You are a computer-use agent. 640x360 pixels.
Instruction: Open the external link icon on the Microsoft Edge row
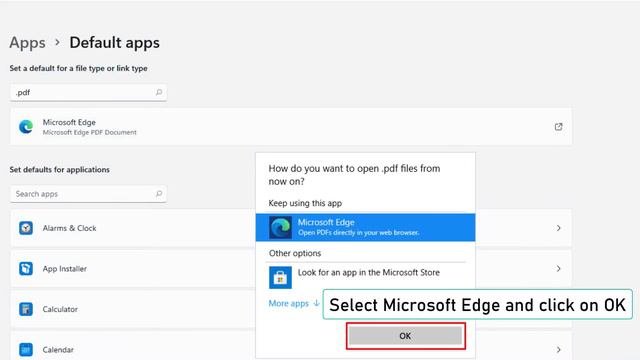[x=558, y=127]
